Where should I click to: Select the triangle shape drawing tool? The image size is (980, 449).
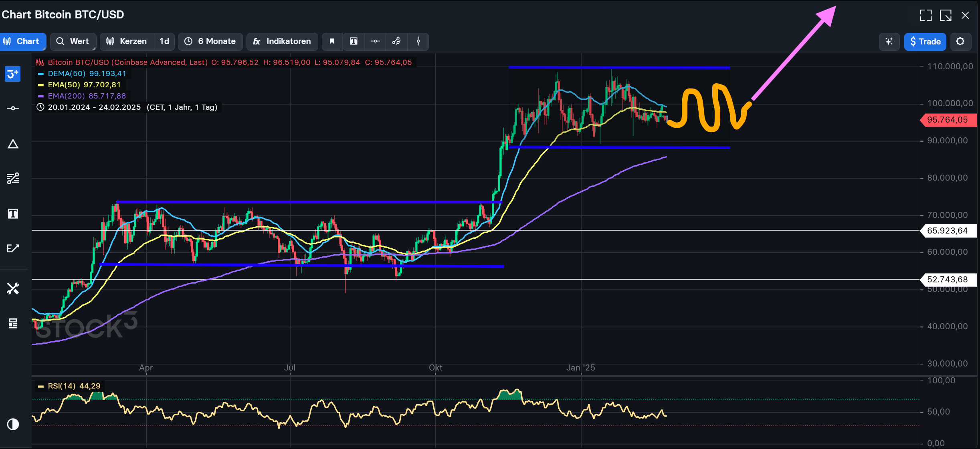tap(13, 144)
